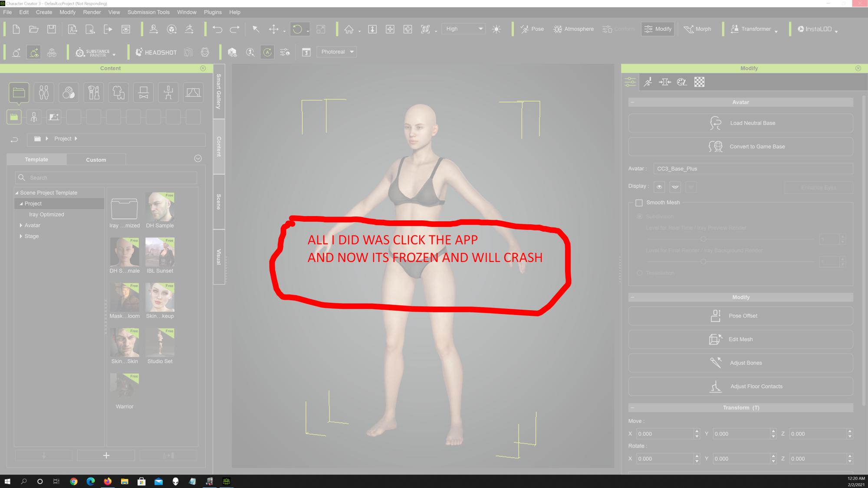Adjust Final Render subdivision level slider
This screenshot has height=488, width=868.
[703, 262]
